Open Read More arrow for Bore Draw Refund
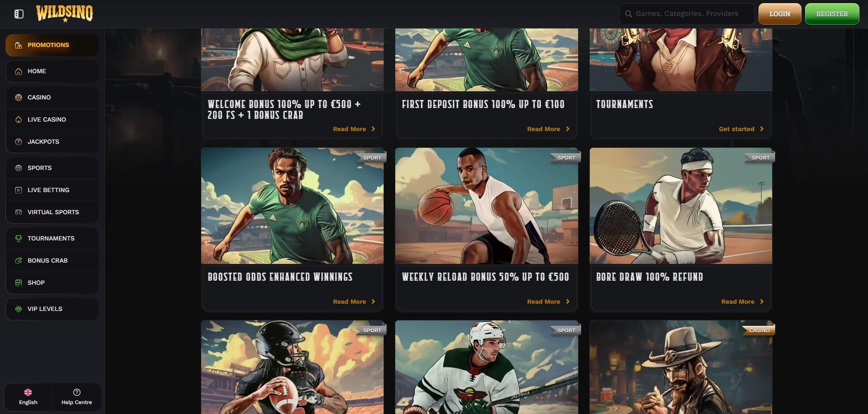The height and width of the screenshot is (414, 868). [x=762, y=301]
